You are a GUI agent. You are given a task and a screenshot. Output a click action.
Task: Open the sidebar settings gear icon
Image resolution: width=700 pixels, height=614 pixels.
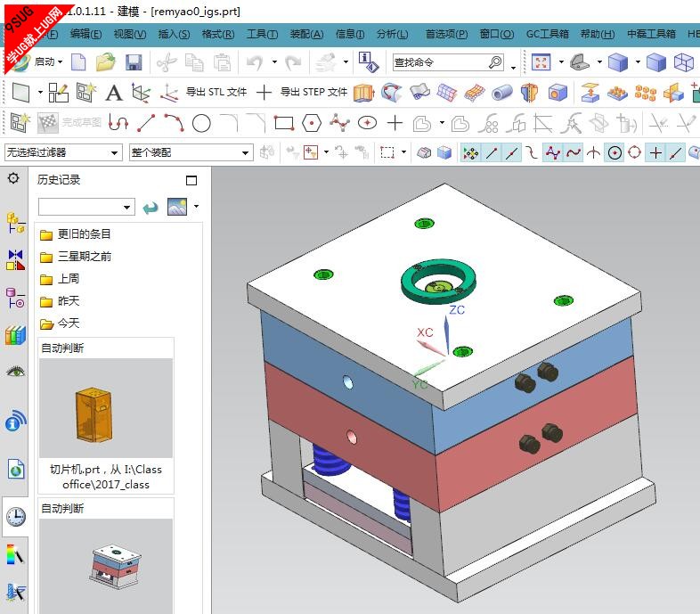pyautogui.click(x=13, y=178)
